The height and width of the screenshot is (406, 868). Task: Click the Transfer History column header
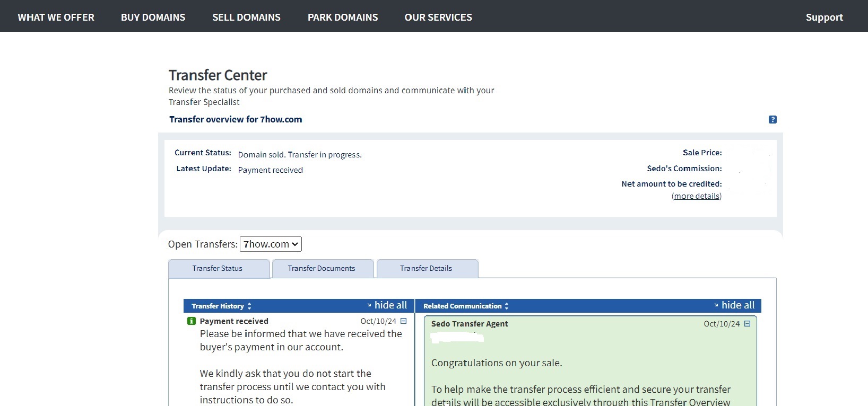218,306
